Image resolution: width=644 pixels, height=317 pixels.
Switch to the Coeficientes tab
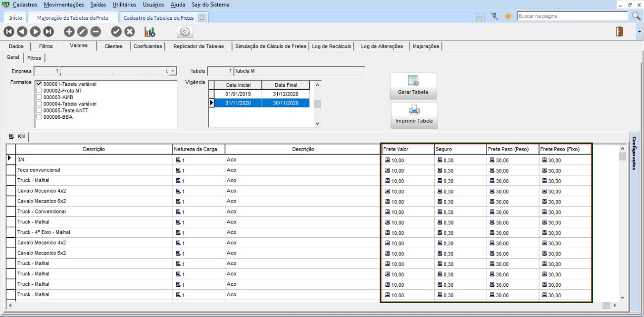point(148,47)
